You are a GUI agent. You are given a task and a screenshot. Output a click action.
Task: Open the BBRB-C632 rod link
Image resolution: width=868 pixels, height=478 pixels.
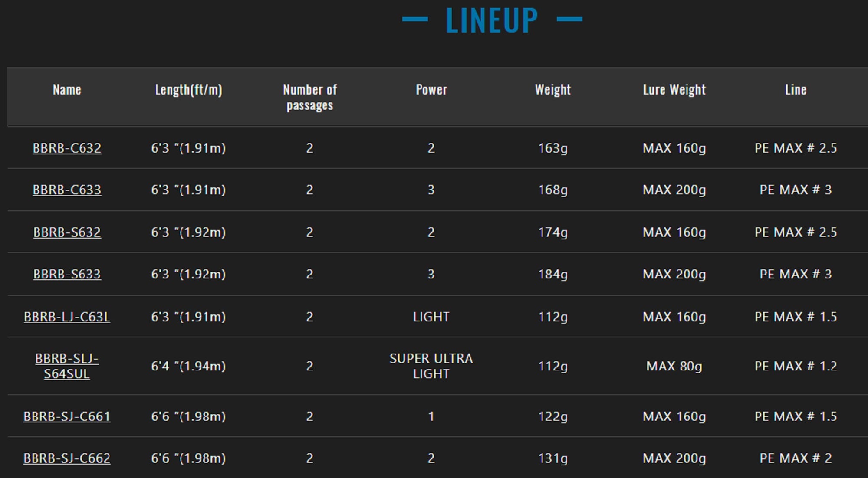pos(67,148)
